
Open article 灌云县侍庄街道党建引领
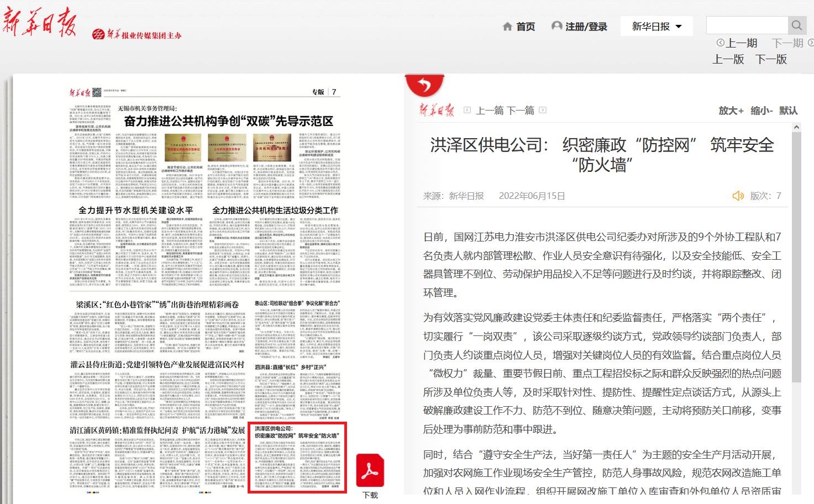click(157, 365)
